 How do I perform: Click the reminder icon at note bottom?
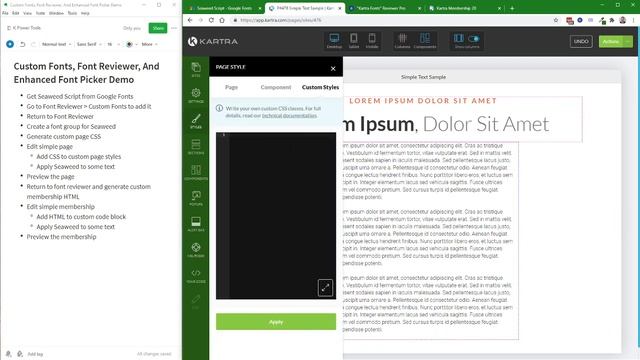9,354
